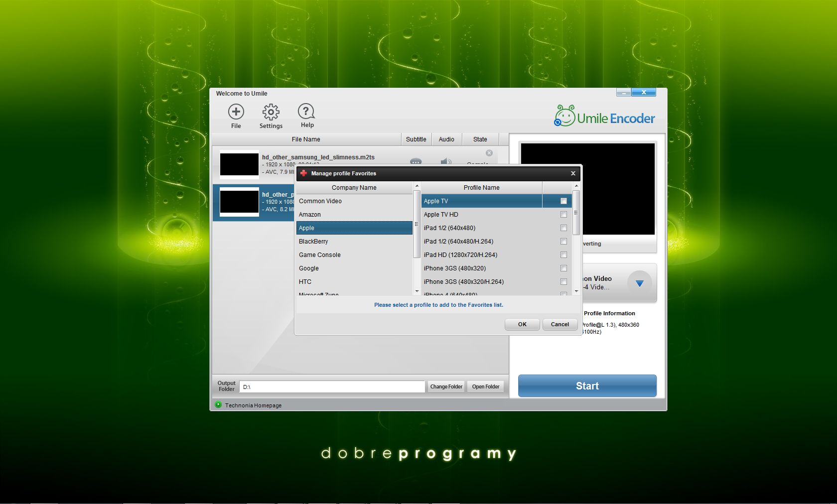Select the second highlighted file thumbnail
Viewport: 837px width, 504px height.
(x=239, y=202)
